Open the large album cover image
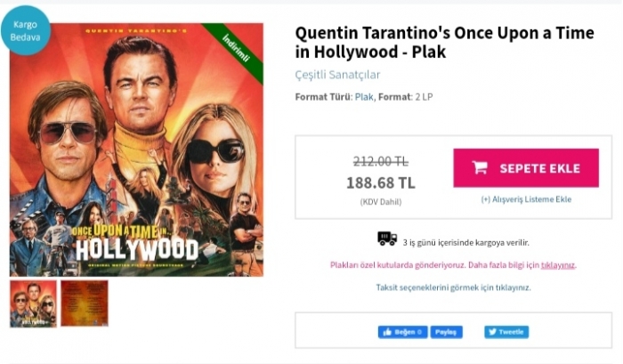The width and height of the screenshot is (623, 364). point(136,150)
